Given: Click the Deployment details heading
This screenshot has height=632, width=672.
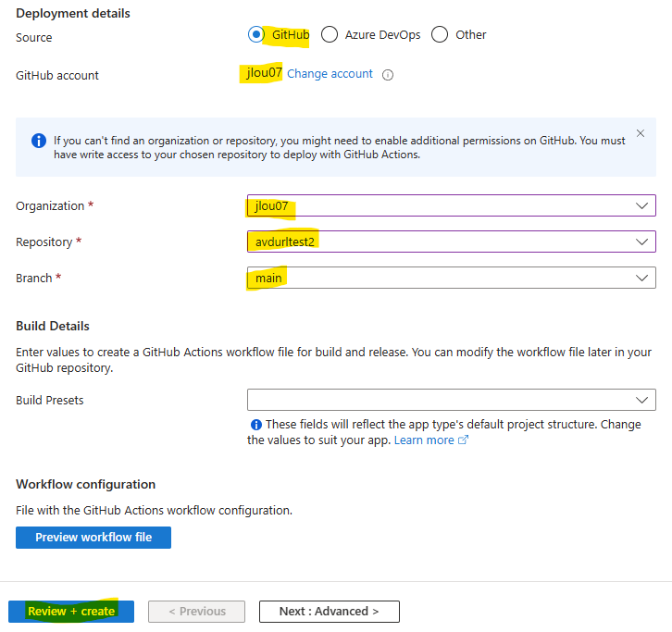Looking at the screenshot, I should (x=73, y=13).
